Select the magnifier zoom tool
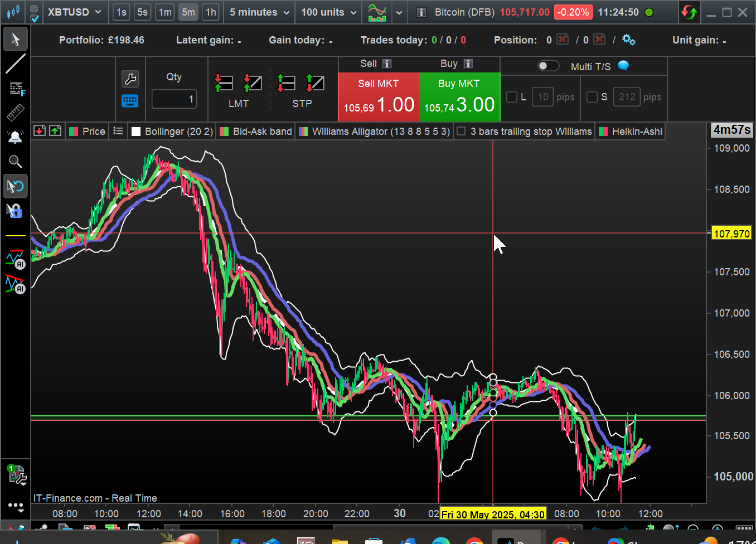This screenshot has width=756, height=544. [x=15, y=162]
